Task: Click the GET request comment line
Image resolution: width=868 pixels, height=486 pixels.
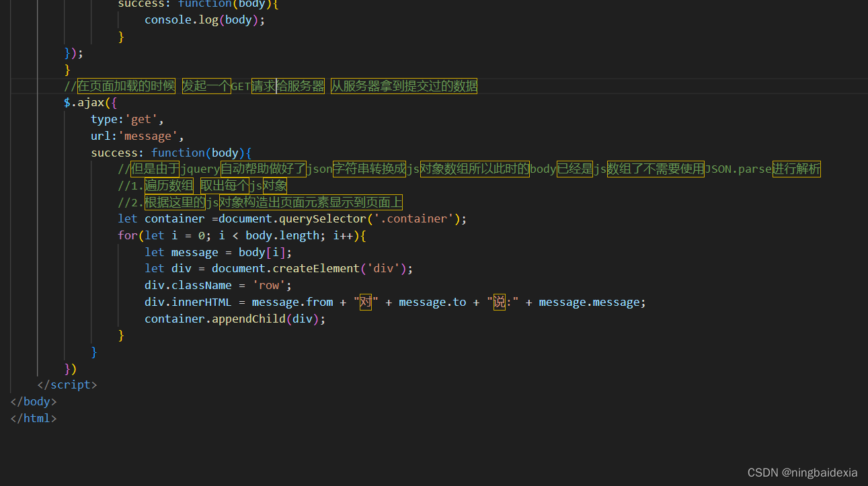Action: click(270, 86)
